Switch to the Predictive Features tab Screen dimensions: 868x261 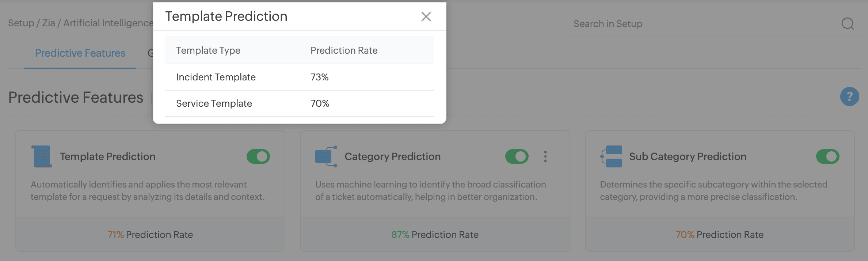pos(80,53)
